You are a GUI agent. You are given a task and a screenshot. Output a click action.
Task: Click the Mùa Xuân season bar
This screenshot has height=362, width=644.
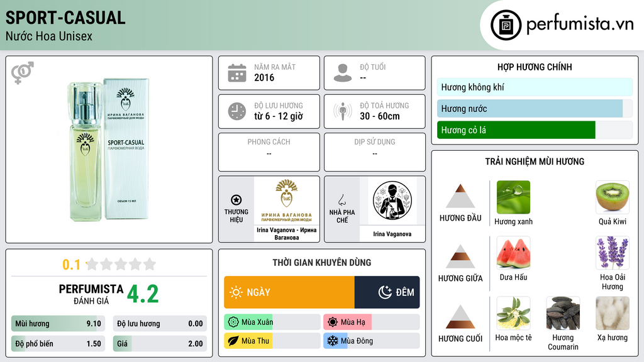272,322
